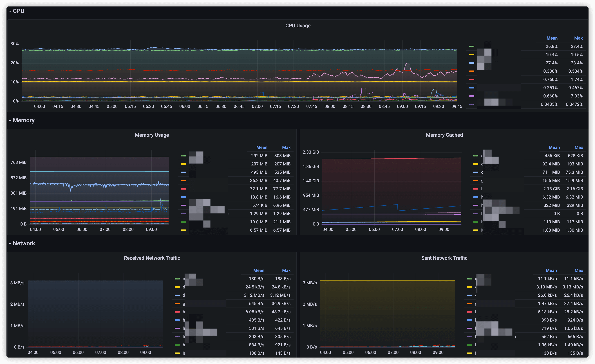Click yellow swatch of 10.4% CPU series
Viewport: 595px width, 364px height.
point(472,55)
